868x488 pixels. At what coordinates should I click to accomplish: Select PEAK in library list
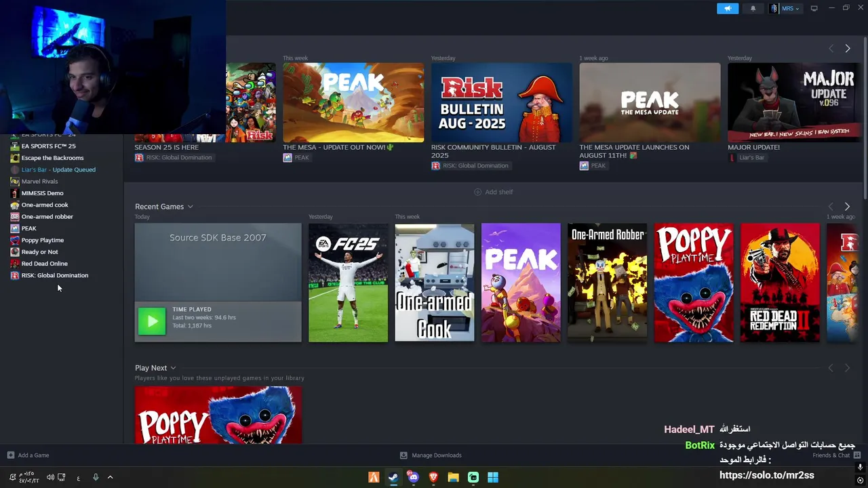[28, 228]
